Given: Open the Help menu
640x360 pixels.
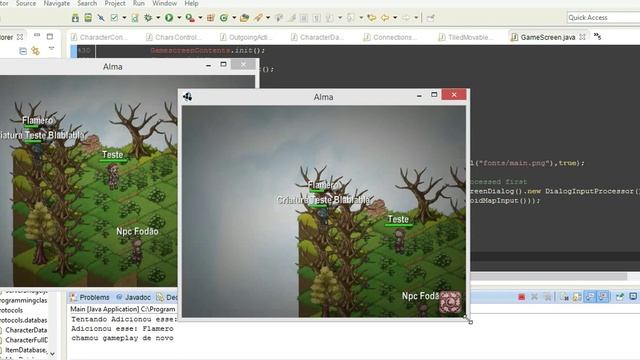Looking at the screenshot, I should coord(191,3).
